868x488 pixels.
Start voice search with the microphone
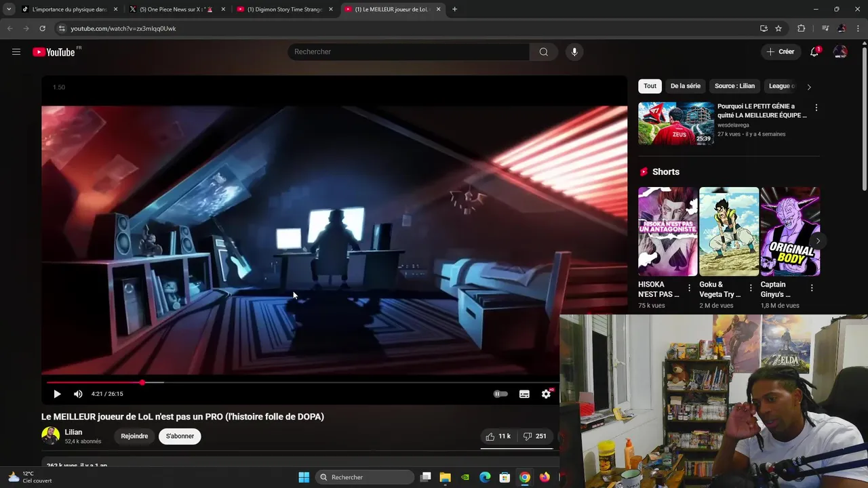[574, 52]
